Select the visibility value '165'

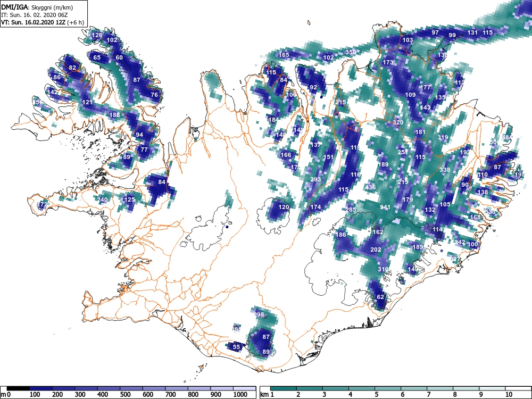pyautogui.click(x=284, y=55)
